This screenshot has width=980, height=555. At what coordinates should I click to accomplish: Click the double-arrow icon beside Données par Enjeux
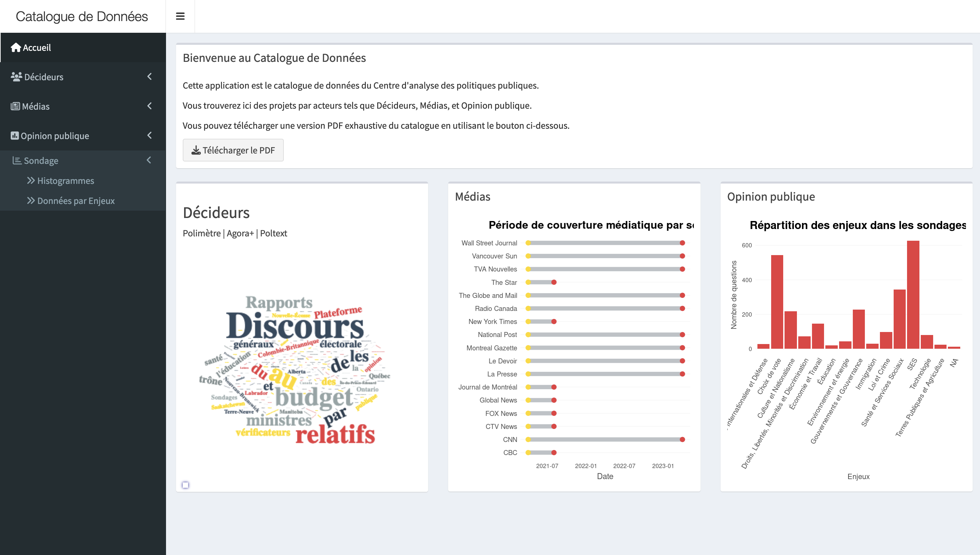pos(31,201)
